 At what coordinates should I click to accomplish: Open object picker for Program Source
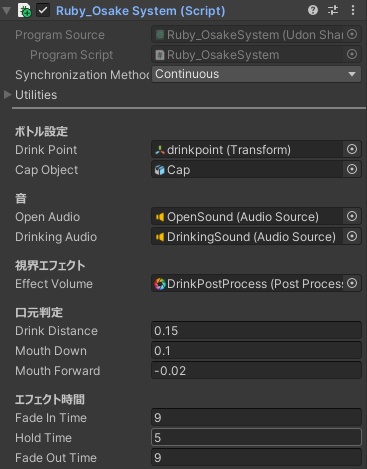[352, 34]
